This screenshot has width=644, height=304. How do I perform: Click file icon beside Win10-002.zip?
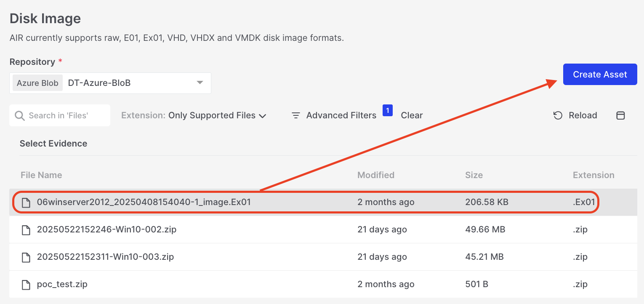point(26,230)
